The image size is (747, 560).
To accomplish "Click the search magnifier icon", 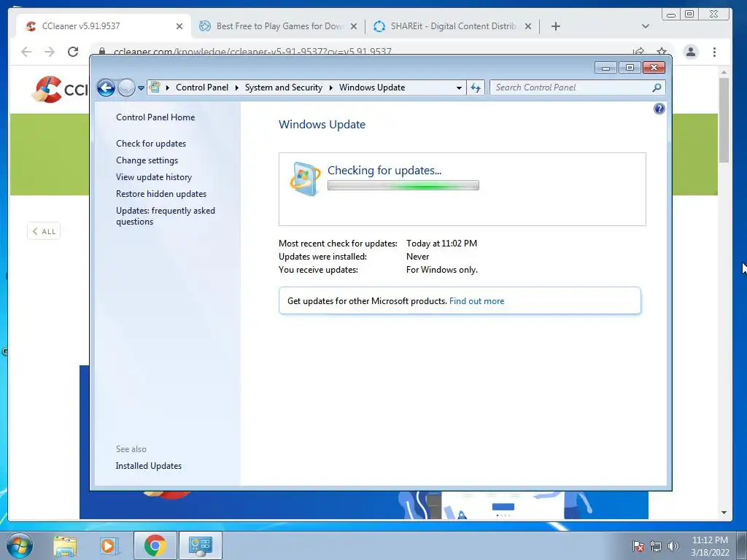I will 657,87.
